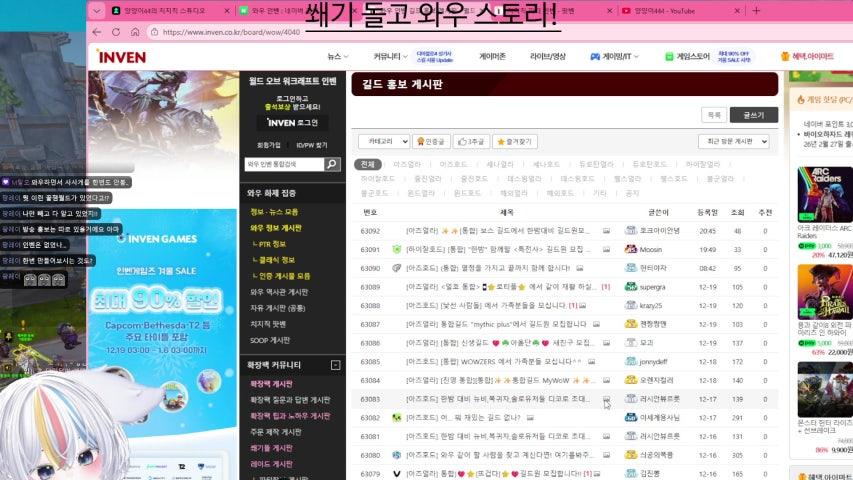Open the 게이머존 menu item
853x480 pixels.
(492, 56)
